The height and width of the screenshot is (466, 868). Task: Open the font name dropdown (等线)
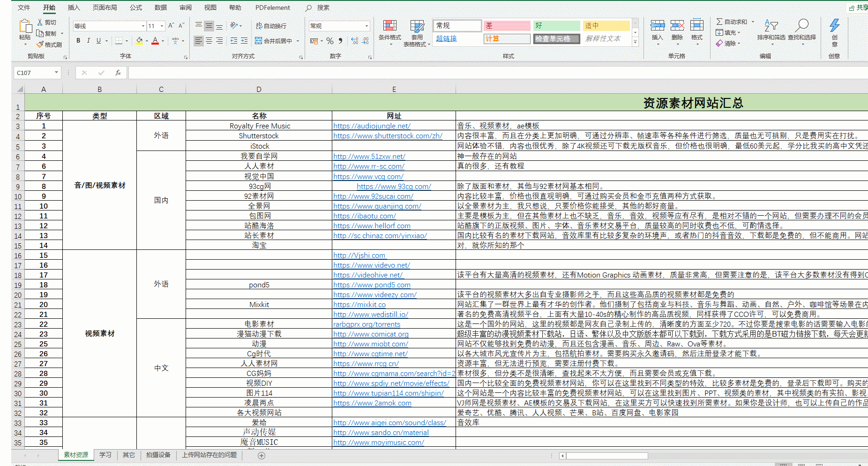point(143,26)
